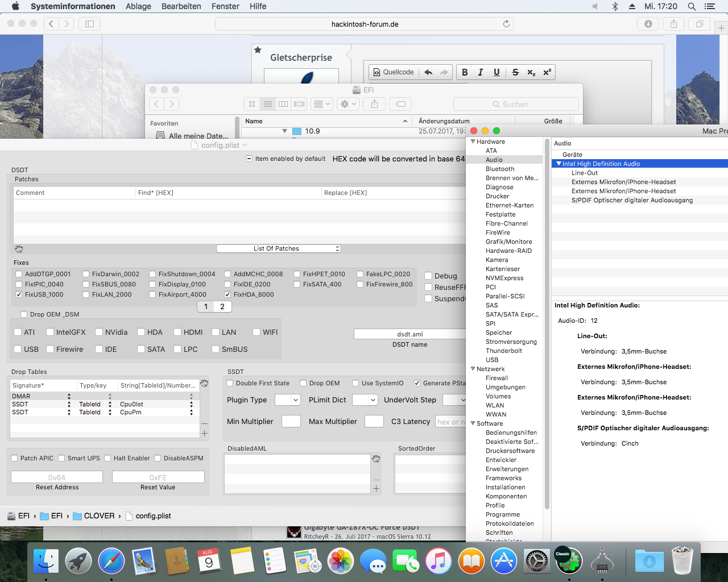Click the Subscript icon
728x582 pixels.
point(531,72)
